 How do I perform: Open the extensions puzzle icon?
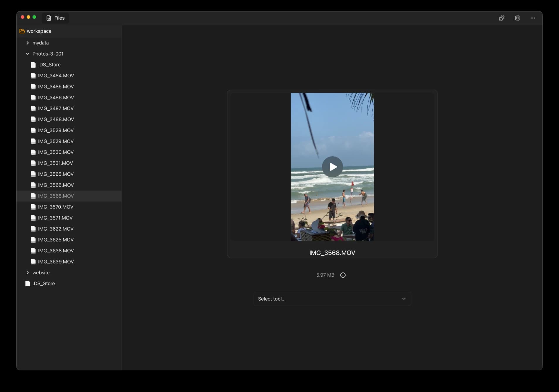[x=502, y=18]
